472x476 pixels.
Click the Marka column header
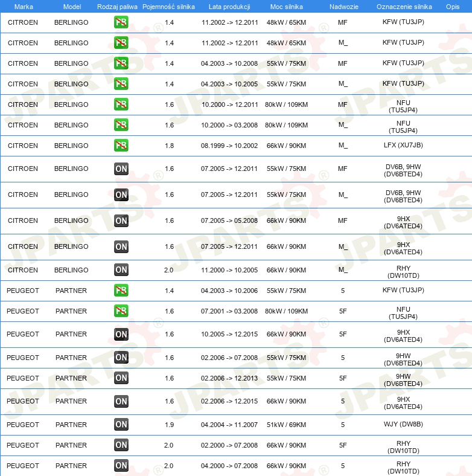[x=23, y=6]
